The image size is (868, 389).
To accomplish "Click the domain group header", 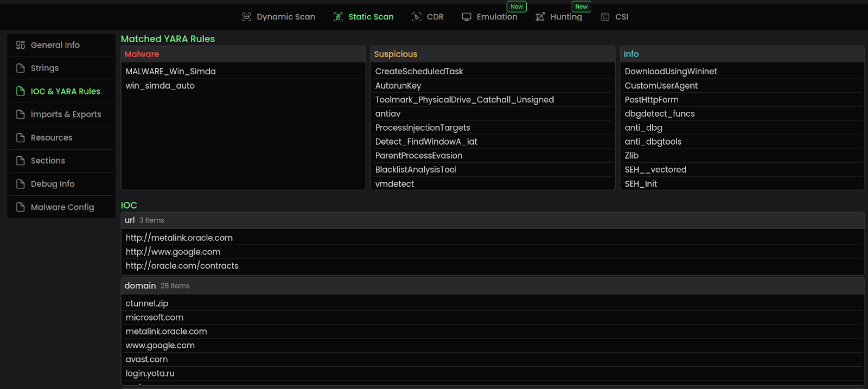I will [x=493, y=286].
